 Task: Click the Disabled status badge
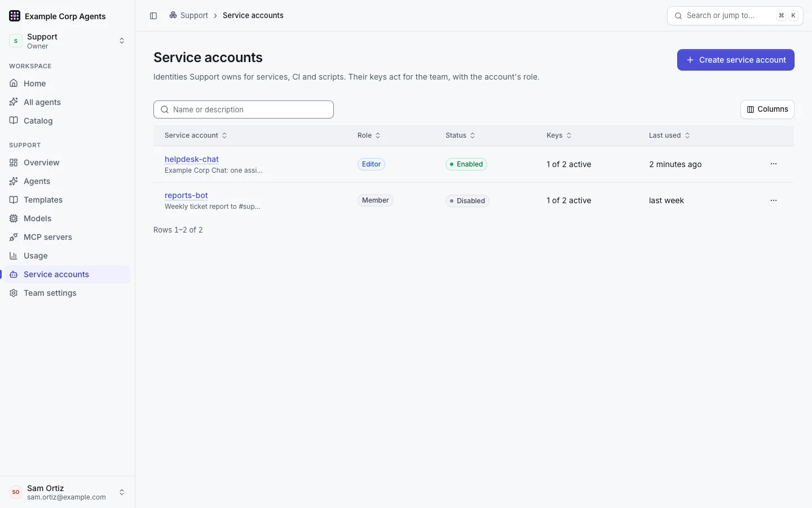[x=467, y=201]
